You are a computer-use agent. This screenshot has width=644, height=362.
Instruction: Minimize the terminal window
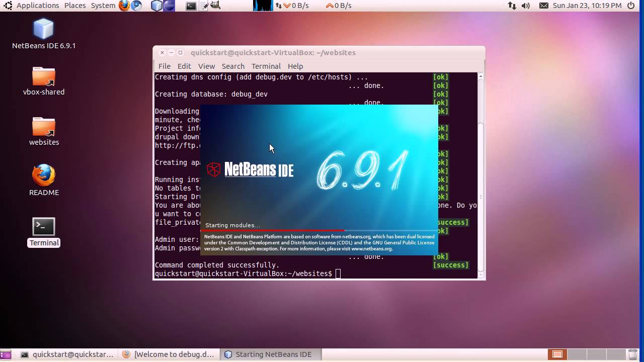point(171,52)
